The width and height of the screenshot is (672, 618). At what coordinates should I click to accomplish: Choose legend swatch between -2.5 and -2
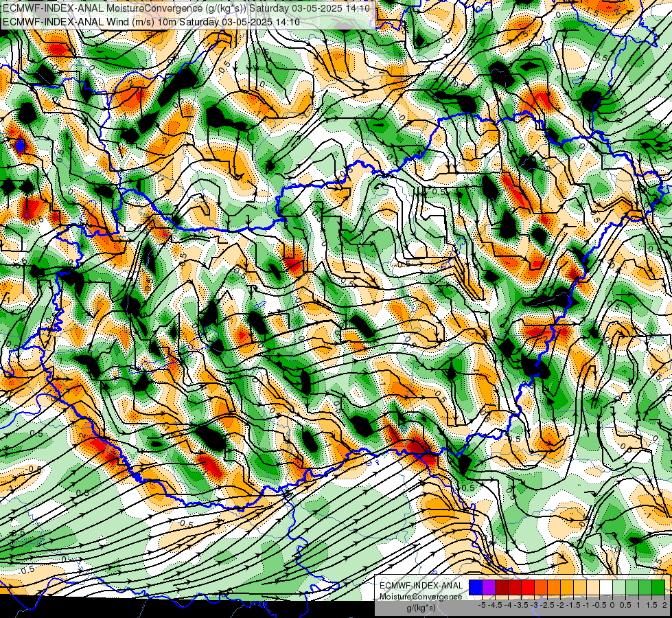(554, 587)
